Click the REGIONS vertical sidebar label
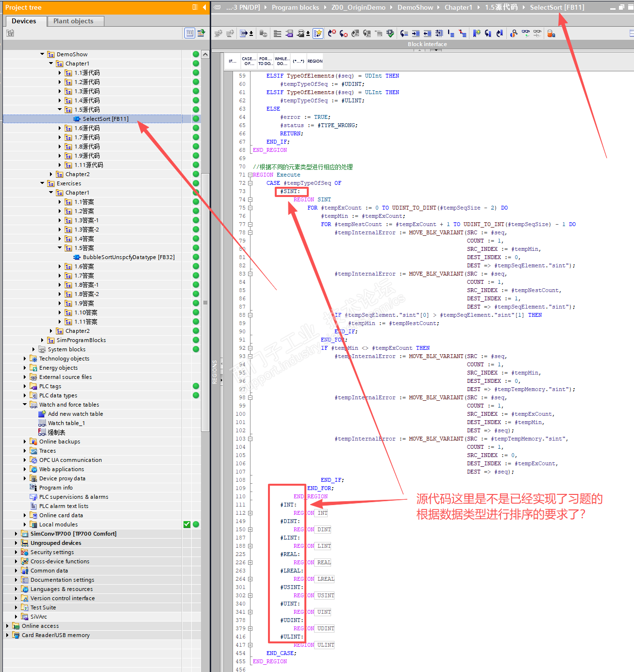Viewport: 634px width, 672px height. point(215,372)
